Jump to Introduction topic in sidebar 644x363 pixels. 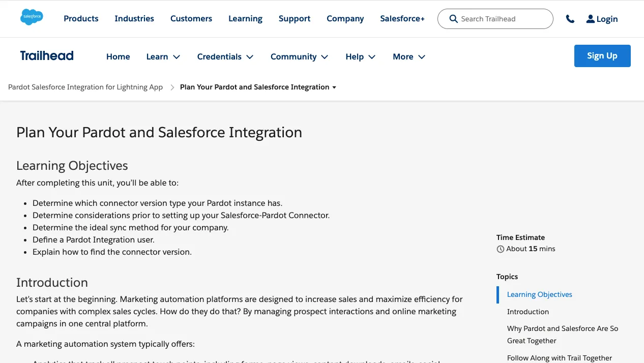click(528, 312)
